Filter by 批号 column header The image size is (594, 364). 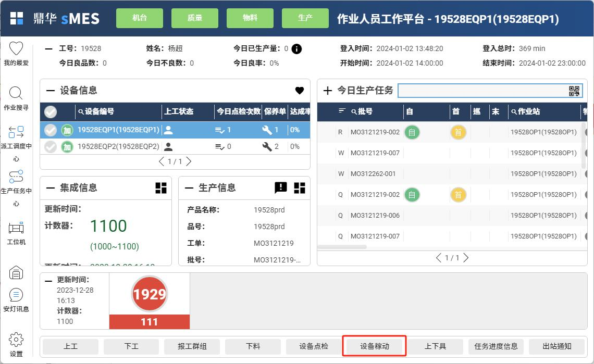pyautogui.click(x=362, y=111)
